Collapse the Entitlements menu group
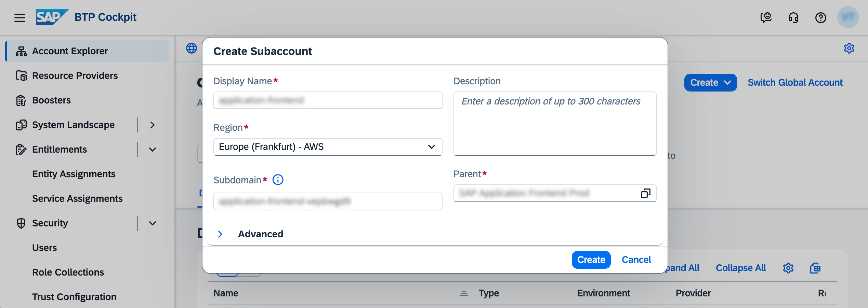 [x=153, y=150]
